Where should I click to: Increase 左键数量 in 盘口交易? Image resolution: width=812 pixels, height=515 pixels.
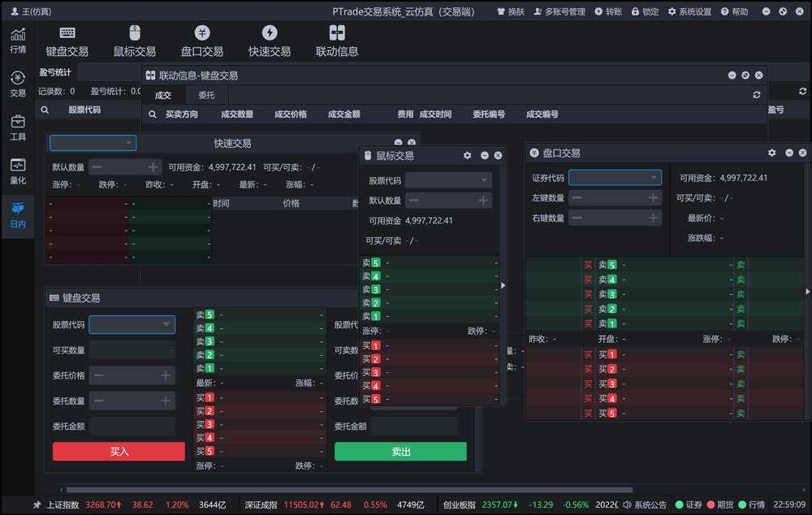coord(653,198)
